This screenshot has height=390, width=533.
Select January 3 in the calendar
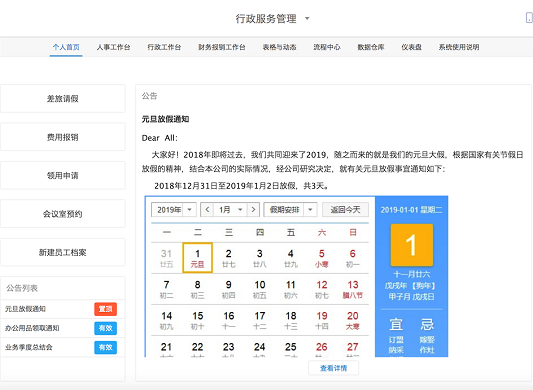pos(260,258)
